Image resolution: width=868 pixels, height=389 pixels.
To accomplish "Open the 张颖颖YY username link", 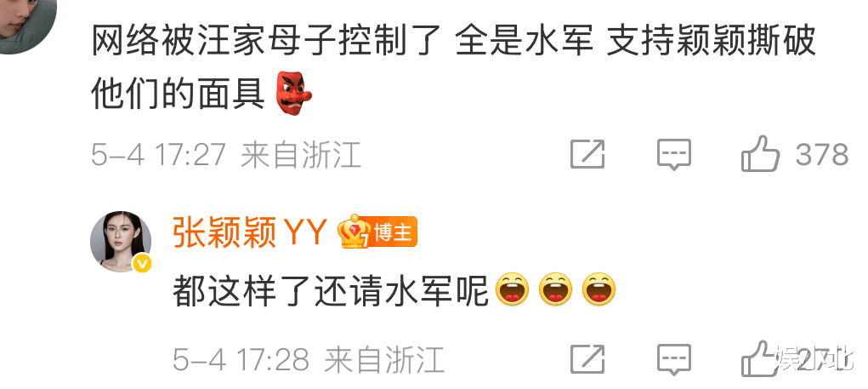I will (250, 232).
